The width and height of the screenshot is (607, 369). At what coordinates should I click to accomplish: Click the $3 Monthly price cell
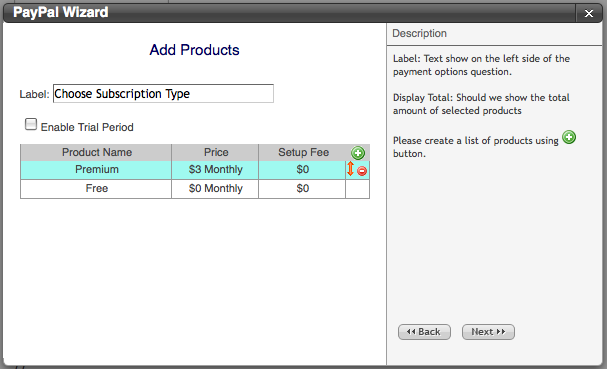pos(215,170)
